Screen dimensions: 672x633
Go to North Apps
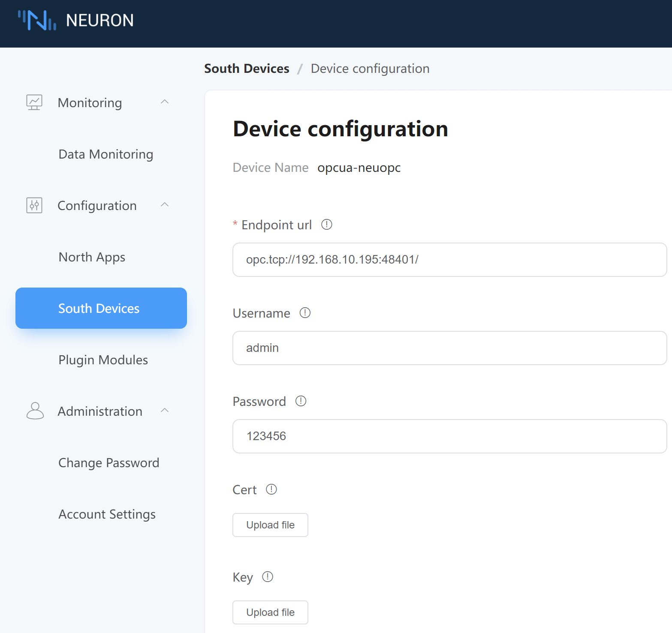(x=92, y=257)
